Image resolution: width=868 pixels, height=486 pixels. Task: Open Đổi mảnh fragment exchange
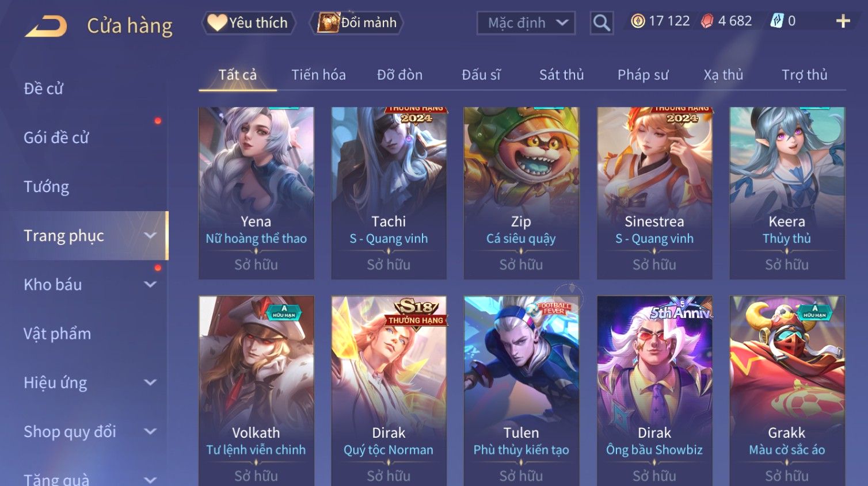[357, 23]
